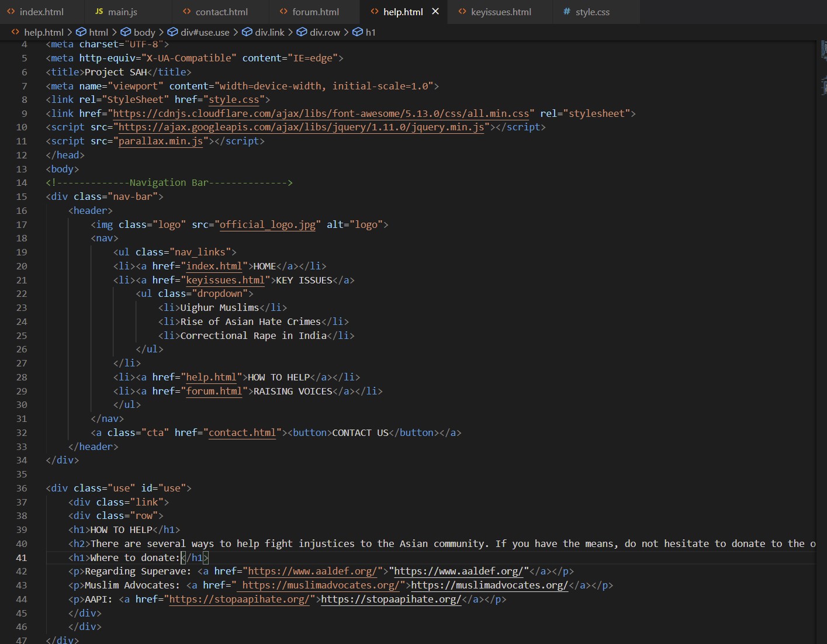Click the help.html breadcrumb file entry
The image size is (827, 644).
[43, 32]
